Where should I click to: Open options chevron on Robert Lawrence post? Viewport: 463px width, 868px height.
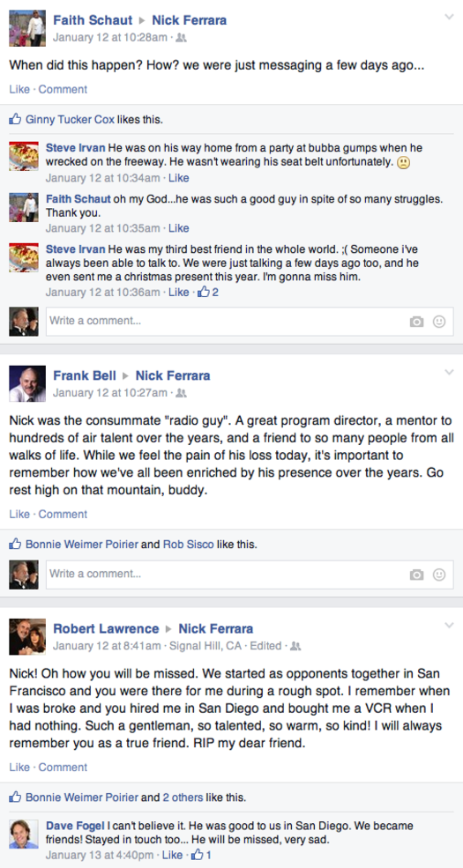pos(449,625)
